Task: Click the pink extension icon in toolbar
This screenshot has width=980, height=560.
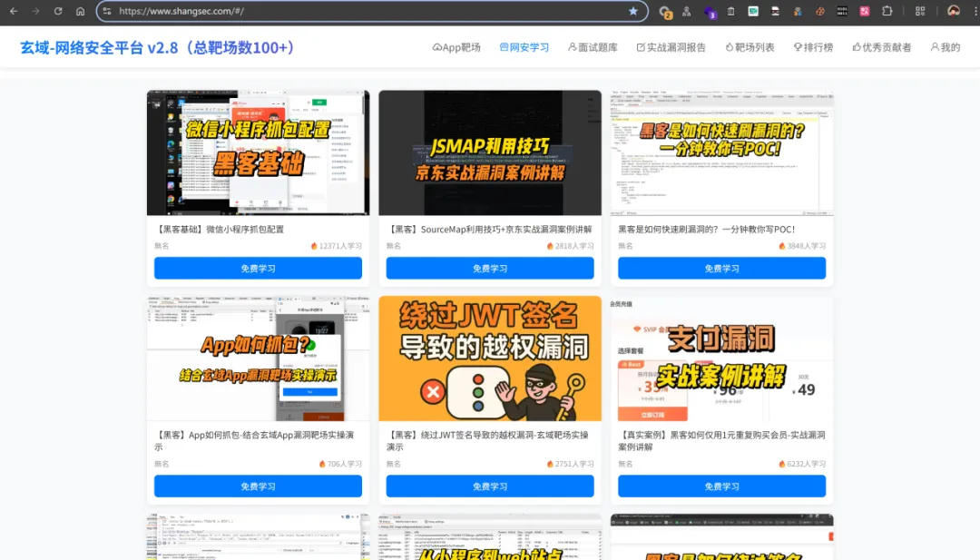Action: [865, 11]
